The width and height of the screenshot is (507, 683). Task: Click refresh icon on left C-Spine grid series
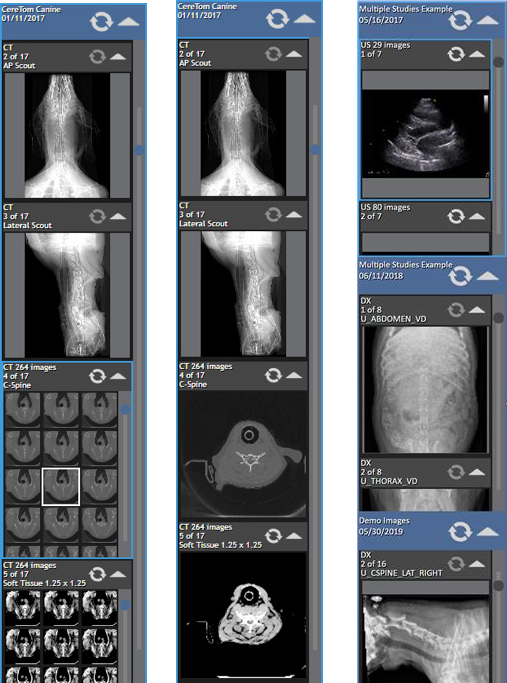(x=97, y=376)
